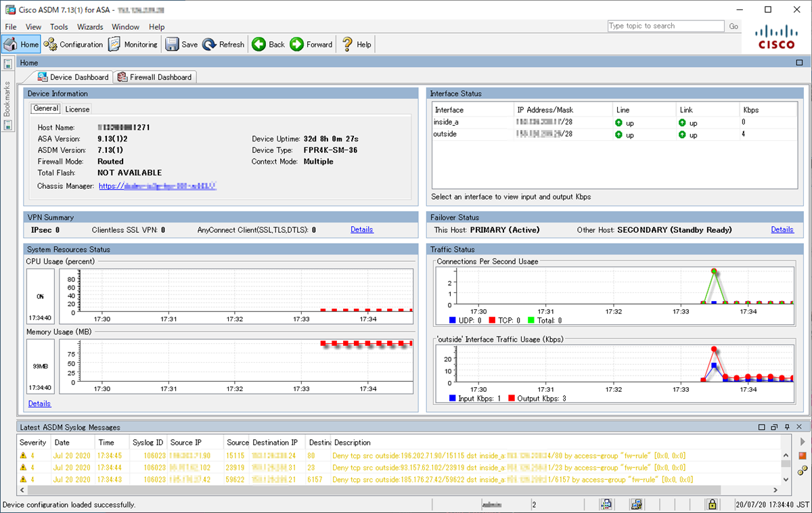This screenshot has width=812, height=513.
Task: Open System Resources Status Details link
Action: [x=39, y=403]
